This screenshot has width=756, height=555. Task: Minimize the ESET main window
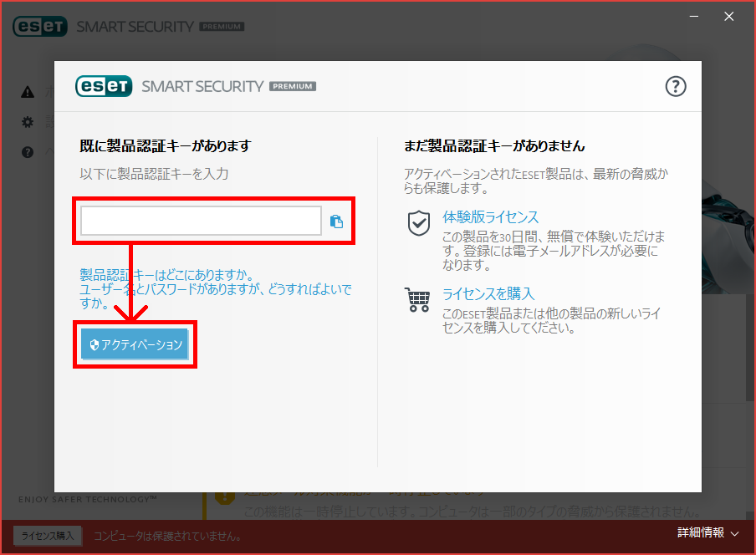coord(694,17)
